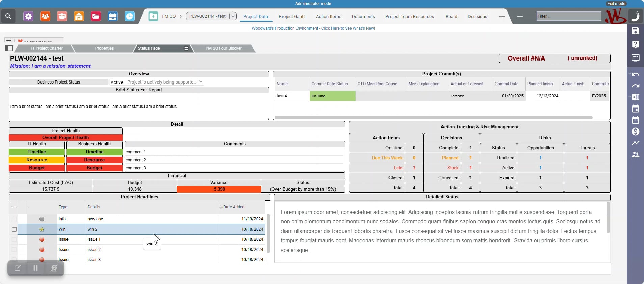Screen dimensions: 644x284
Task: Click the crossed-out circle icon in floating bar
Action: tap(54, 268)
